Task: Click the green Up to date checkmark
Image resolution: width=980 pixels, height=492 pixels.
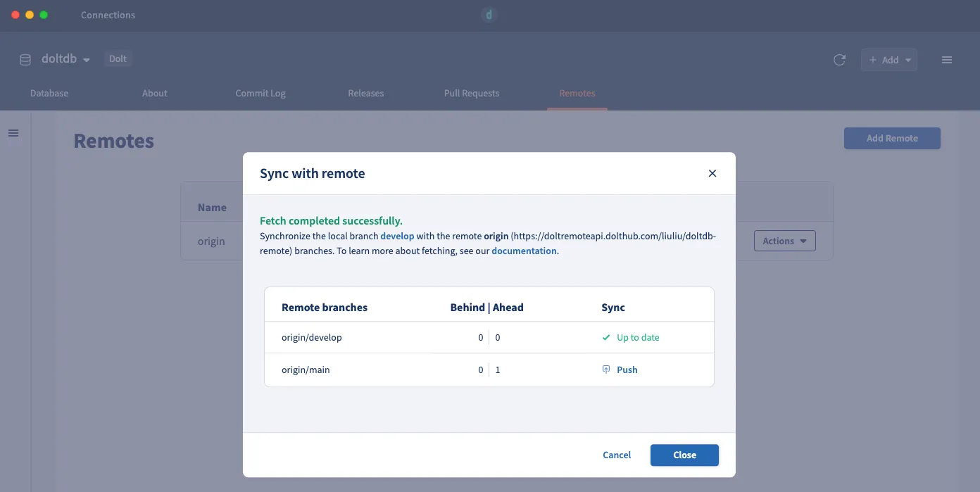Action: 606,338
